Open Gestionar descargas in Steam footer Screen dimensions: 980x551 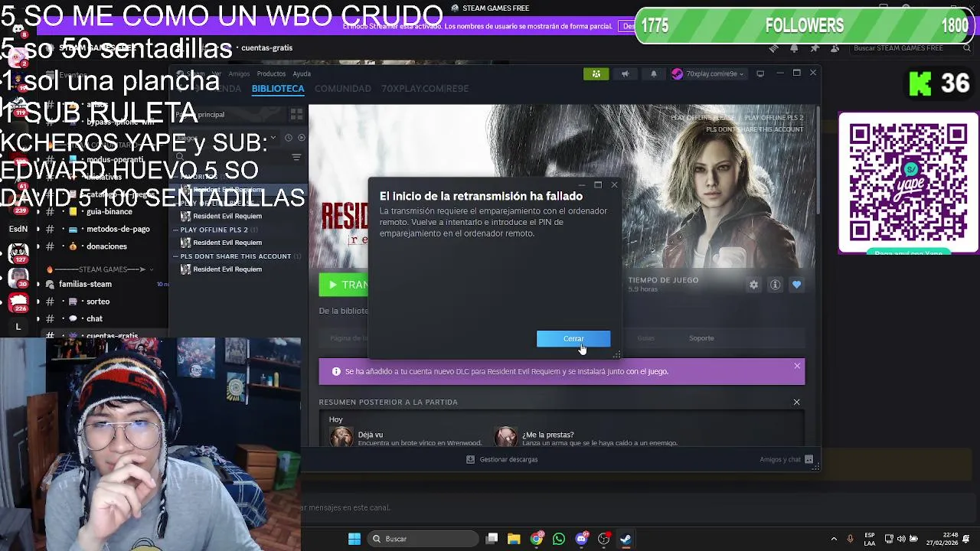[502, 459]
